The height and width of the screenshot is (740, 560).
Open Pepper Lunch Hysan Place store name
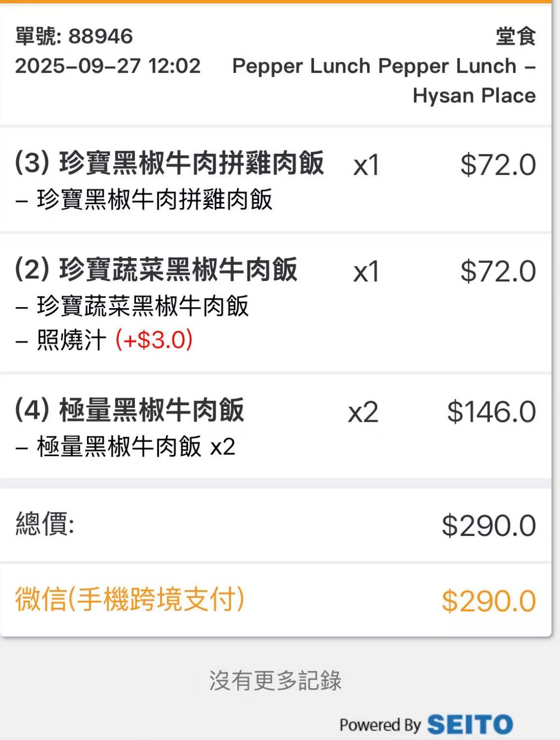coord(384,80)
